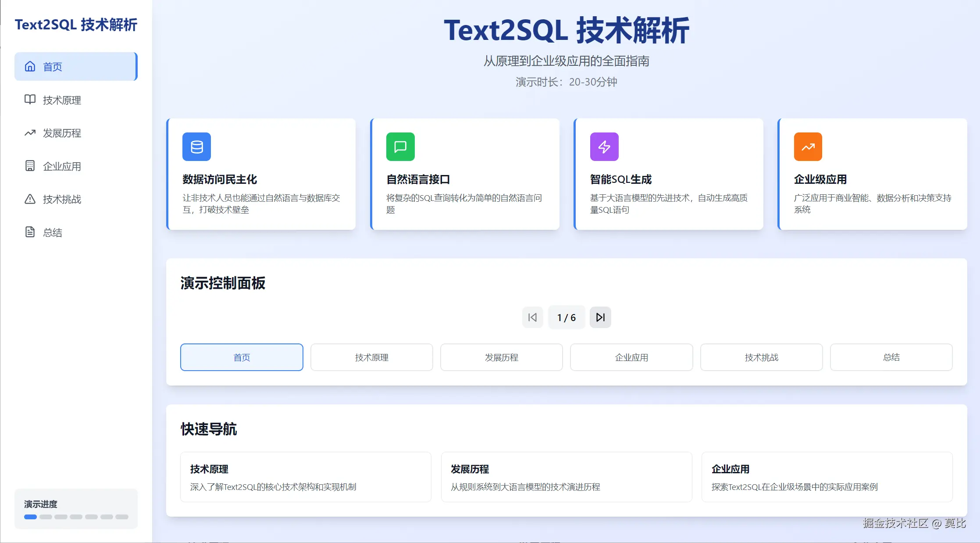Click the book icon beside 技术原理
Screen dimensions: 980x543
coord(30,100)
